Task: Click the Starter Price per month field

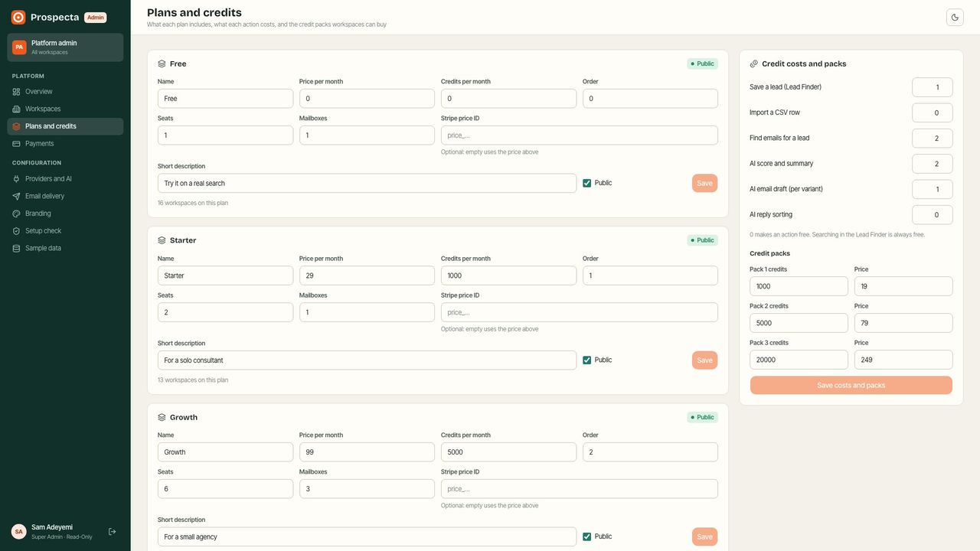Action: (367, 275)
